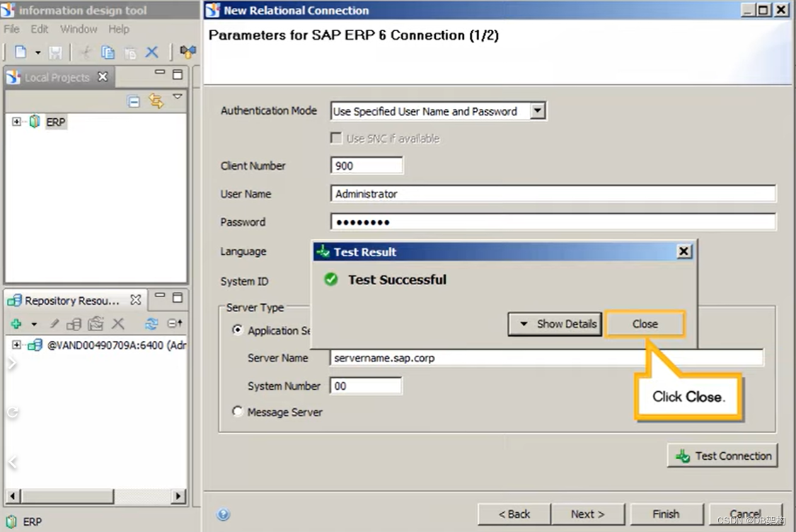Viewport: 796px width, 532px height.
Task: Expand the ERP project tree node
Action: click(16, 121)
